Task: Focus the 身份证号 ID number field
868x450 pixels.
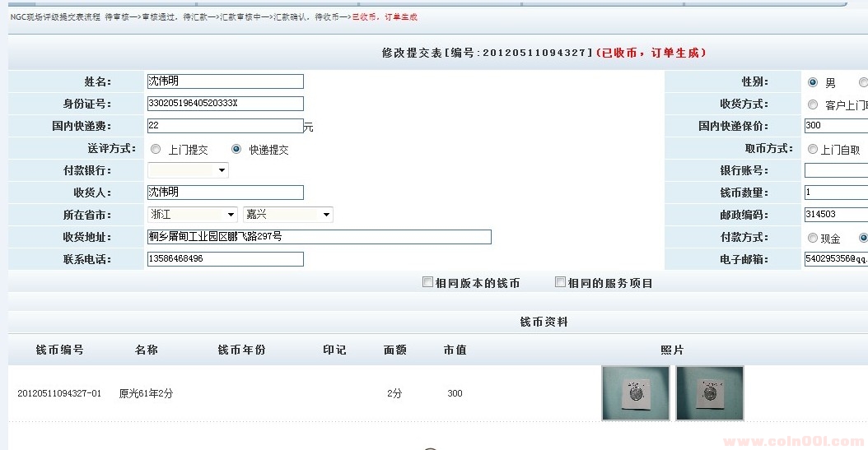Action: [x=225, y=104]
